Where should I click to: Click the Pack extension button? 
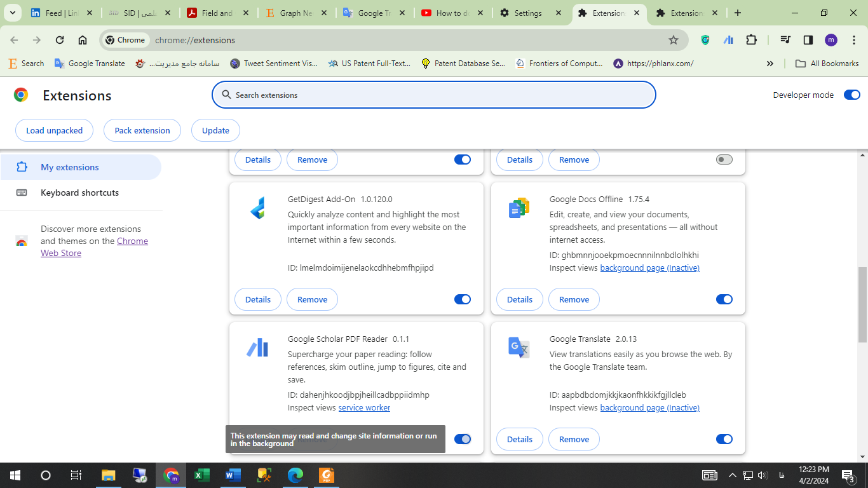coord(142,130)
